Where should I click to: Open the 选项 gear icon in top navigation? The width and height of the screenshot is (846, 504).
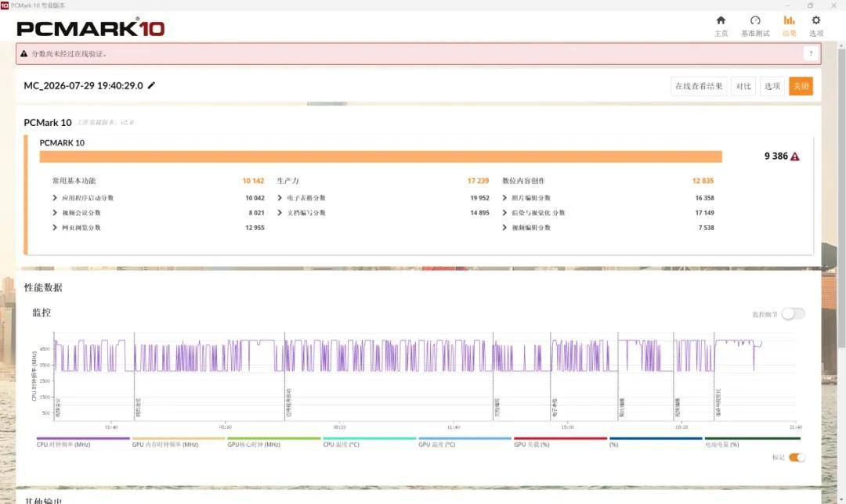pos(815,20)
